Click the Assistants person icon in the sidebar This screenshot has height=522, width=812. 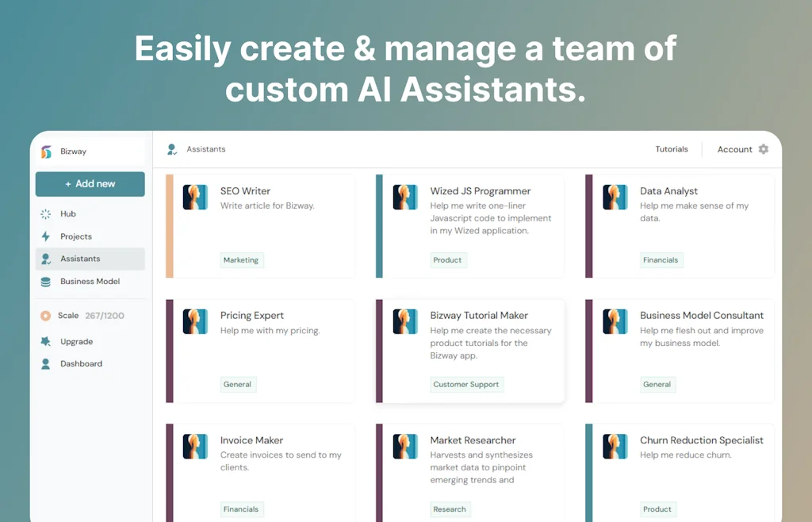45,259
